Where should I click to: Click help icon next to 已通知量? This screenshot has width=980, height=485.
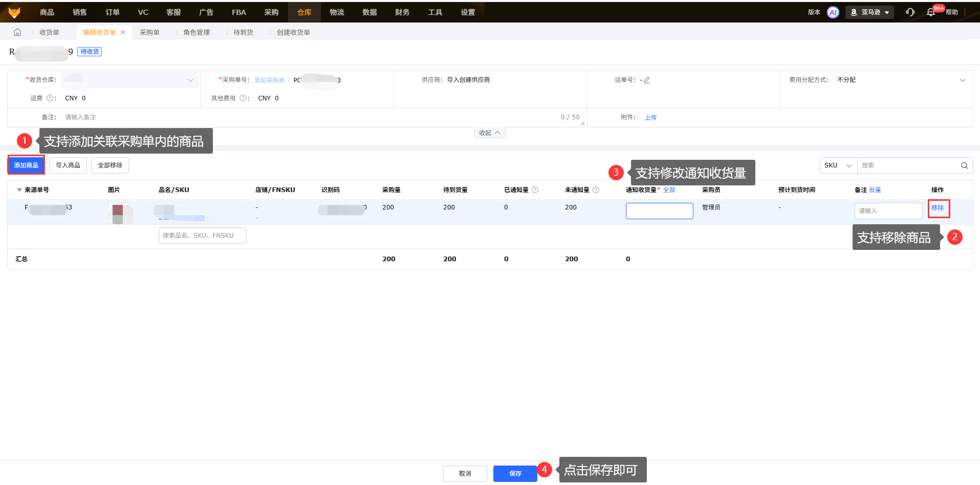click(x=535, y=190)
